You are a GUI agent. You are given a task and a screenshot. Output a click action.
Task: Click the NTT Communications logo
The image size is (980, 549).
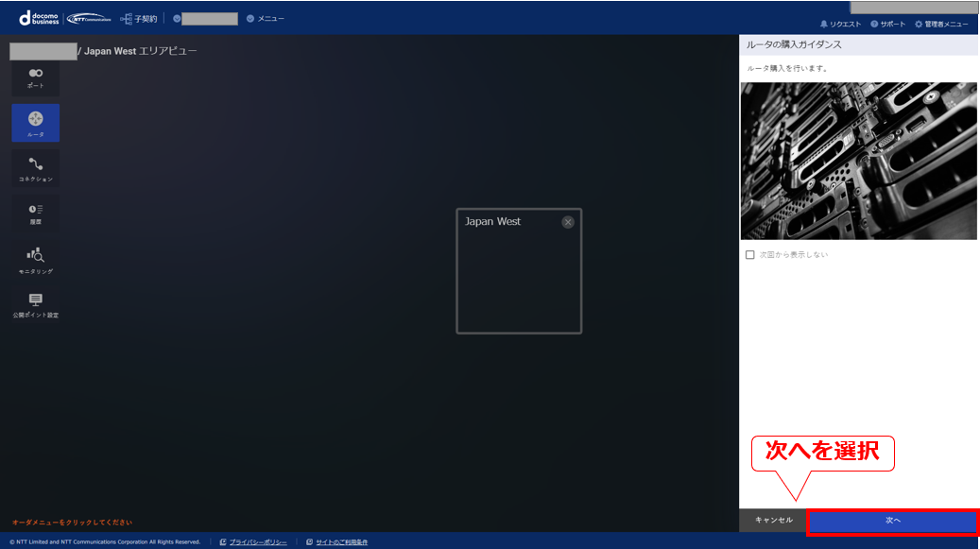(x=89, y=19)
